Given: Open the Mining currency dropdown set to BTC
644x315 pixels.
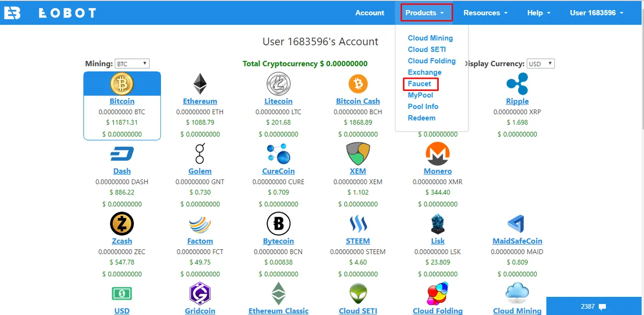Looking at the screenshot, I should tap(132, 64).
